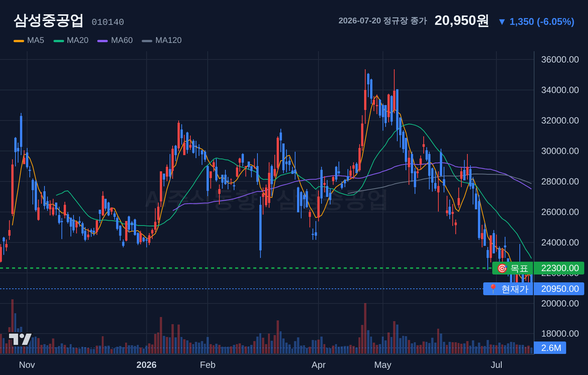Click the 36000.00 price axis label
588x375 pixels.
pyautogui.click(x=560, y=59)
